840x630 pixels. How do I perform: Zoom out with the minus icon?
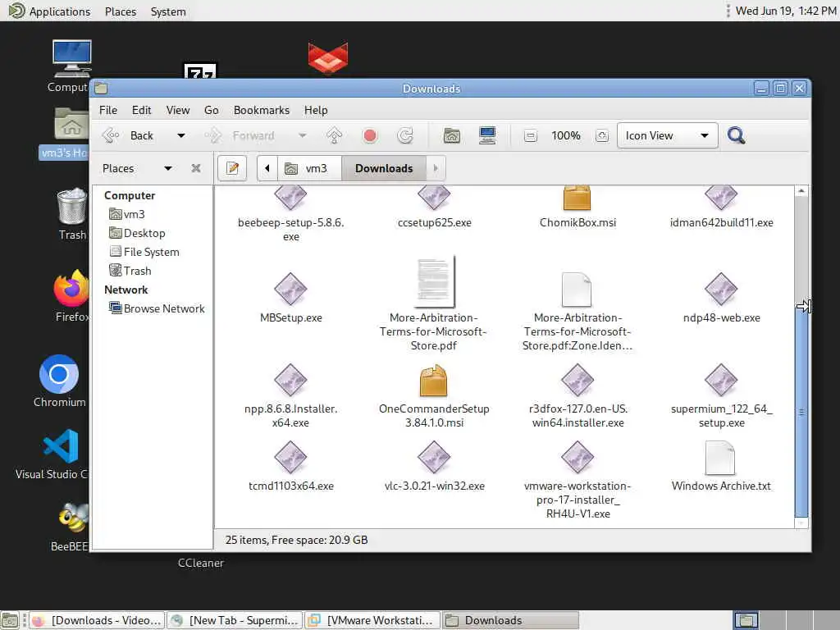531,135
